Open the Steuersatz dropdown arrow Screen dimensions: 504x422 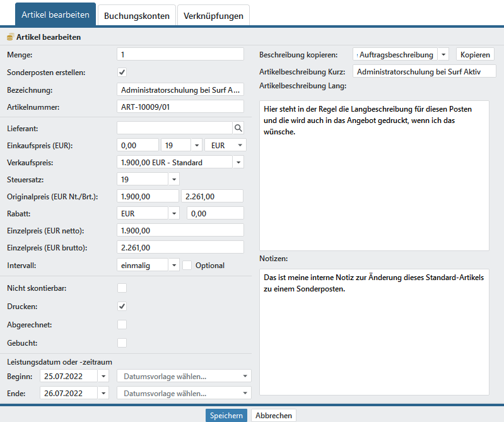point(174,179)
